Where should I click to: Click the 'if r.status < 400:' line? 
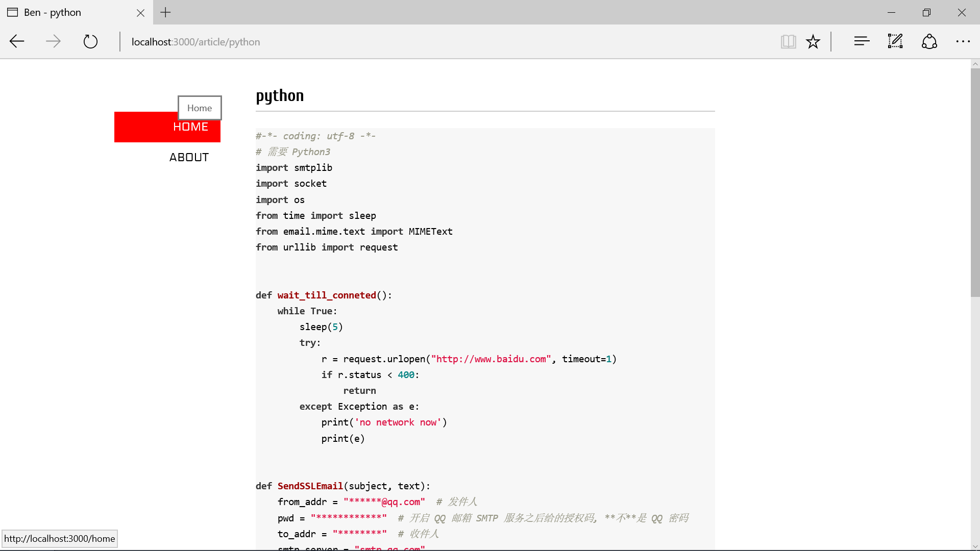[370, 375]
